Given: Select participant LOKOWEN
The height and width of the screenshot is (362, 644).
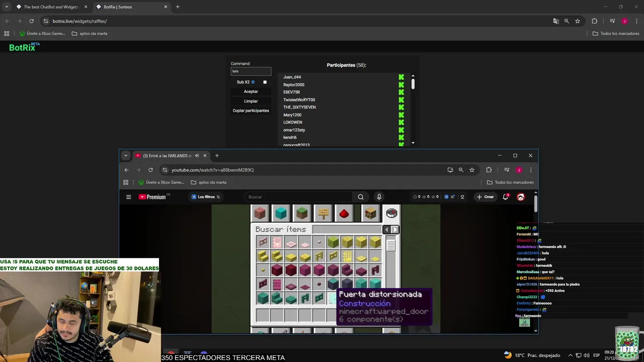Looking at the screenshot, I should click(293, 122).
